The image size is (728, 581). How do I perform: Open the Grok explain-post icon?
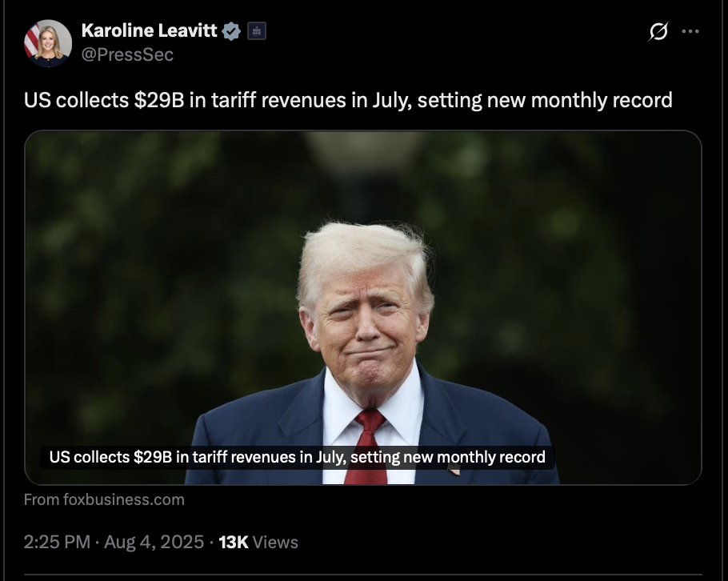pyautogui.click(x=658, y=31)
